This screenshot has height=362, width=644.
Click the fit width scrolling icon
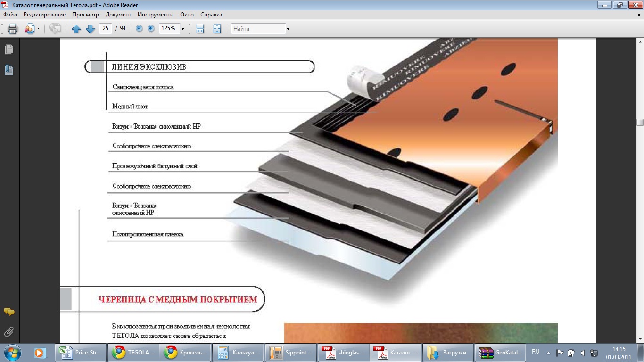click(x=200, y=29)
